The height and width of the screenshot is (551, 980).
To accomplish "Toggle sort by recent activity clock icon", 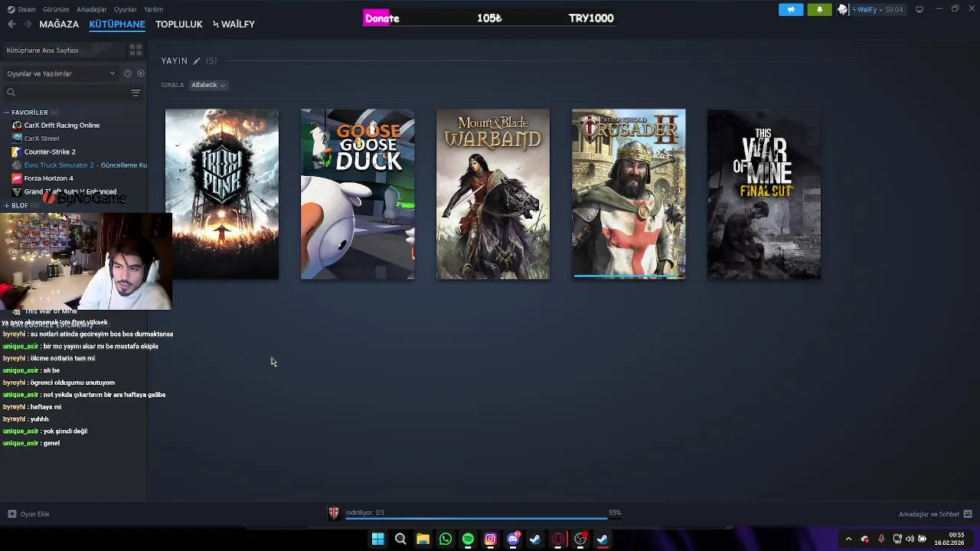I will [x=128, y=73].
